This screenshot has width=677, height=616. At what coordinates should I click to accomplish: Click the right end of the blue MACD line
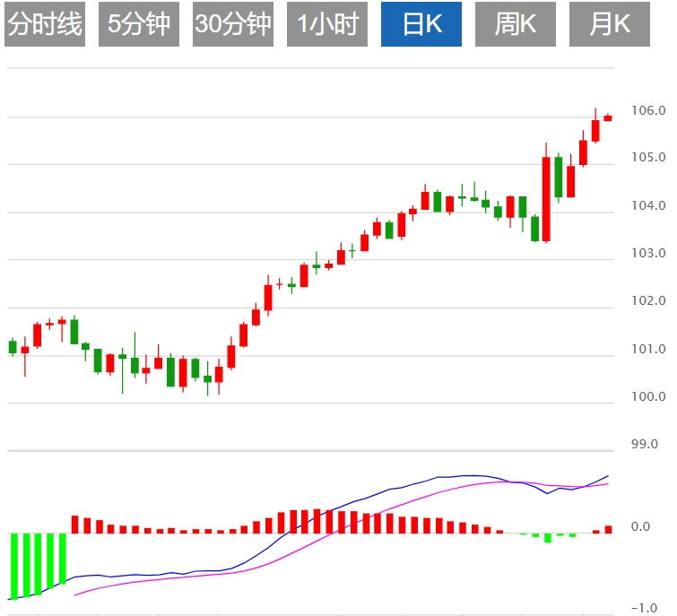pyautogui.click(x=607, y=476)
